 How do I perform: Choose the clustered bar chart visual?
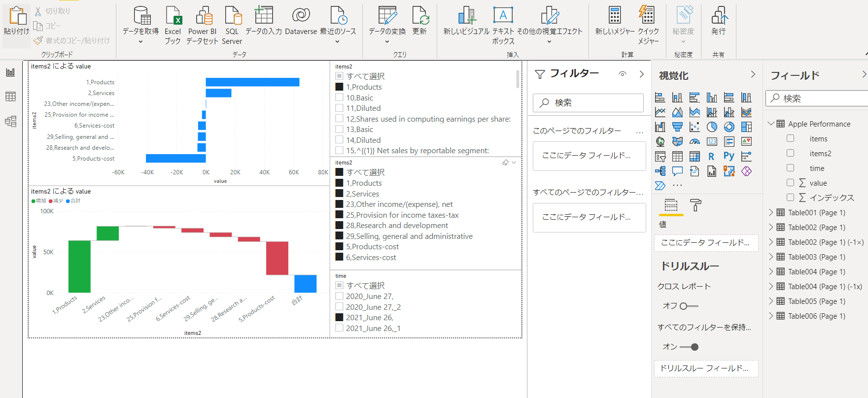[x=694, y=98]
